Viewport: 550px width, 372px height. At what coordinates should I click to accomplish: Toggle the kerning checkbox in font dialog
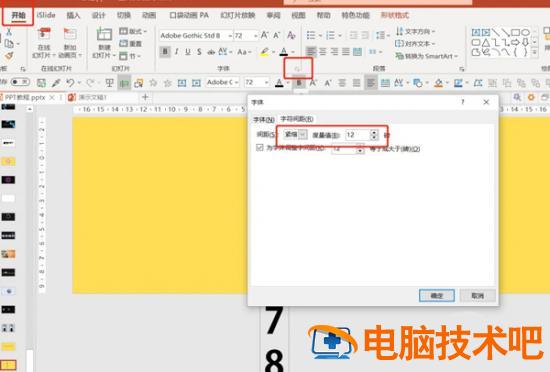(260, 148)
